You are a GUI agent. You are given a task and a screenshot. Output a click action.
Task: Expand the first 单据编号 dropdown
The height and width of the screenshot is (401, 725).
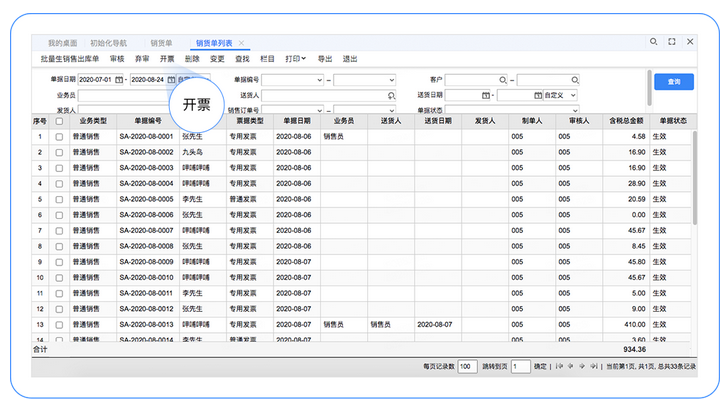[x=319, y=80]
